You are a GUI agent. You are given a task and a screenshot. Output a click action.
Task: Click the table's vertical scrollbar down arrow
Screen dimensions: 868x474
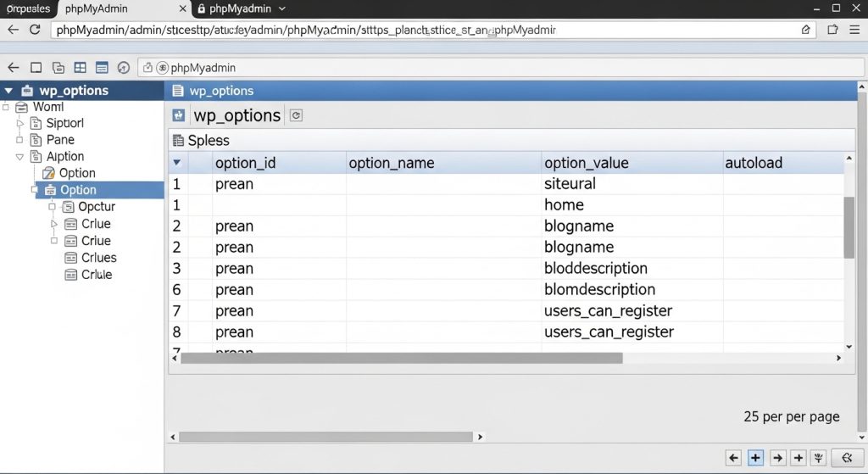point(849,347)
